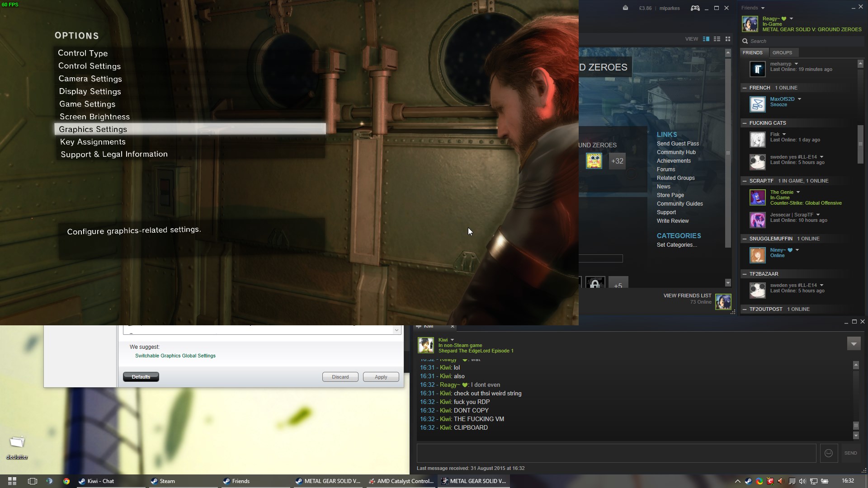
Task: Open meharryp's avatar in friends list
Action: (758, 69)
